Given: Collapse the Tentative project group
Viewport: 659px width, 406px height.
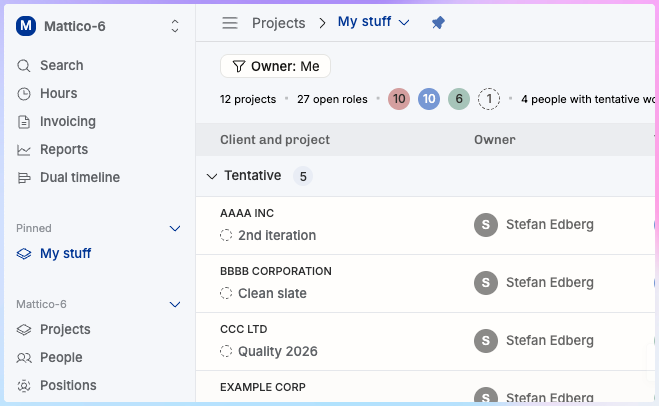Looking at the screenshot, I should pyautogui.click(x=211, y=176).
